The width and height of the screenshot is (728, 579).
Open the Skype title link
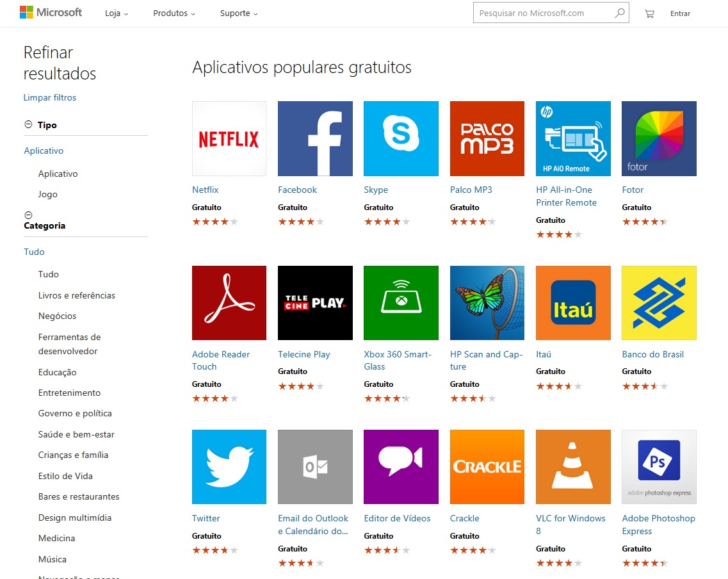tap(376, 190)
